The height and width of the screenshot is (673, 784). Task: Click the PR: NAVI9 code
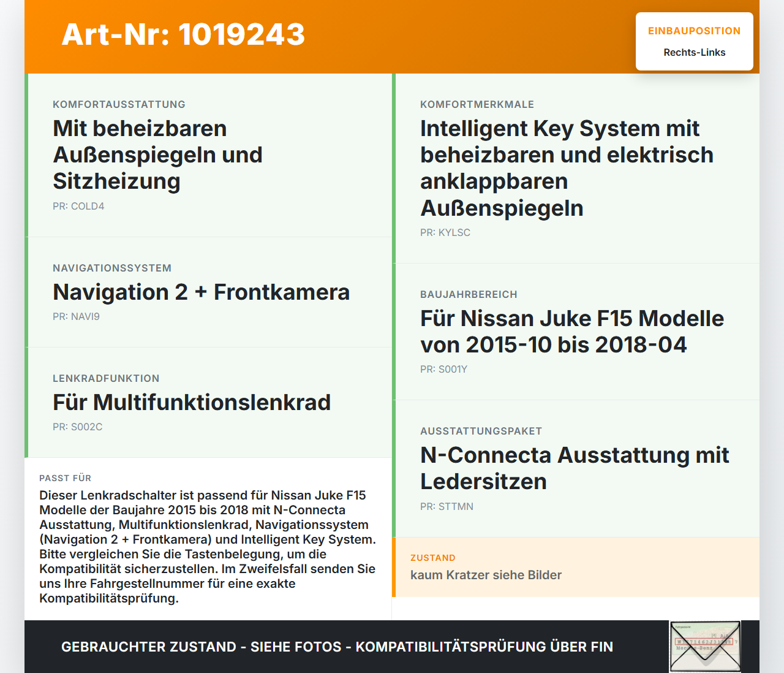pos(76,316)
